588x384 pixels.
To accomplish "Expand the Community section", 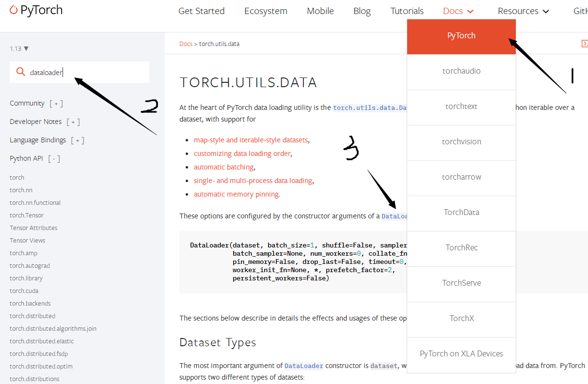I will click(x=56, y=103).
